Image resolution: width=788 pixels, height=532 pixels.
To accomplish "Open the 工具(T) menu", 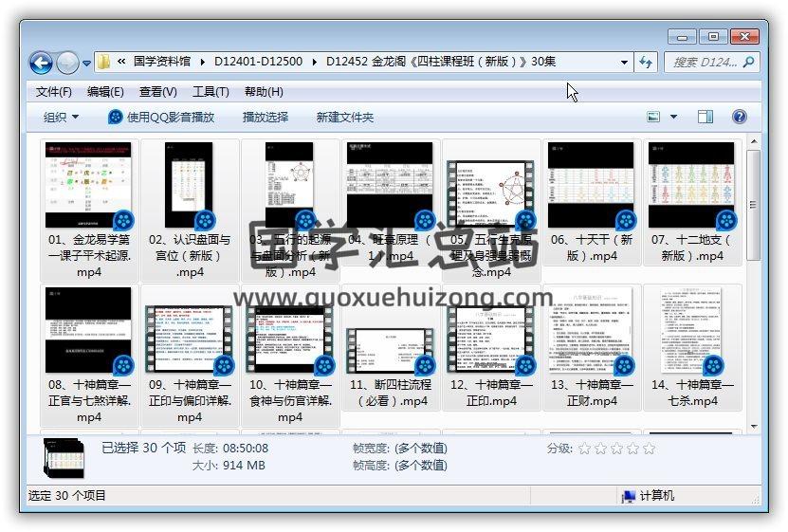I will click(211, 92).
